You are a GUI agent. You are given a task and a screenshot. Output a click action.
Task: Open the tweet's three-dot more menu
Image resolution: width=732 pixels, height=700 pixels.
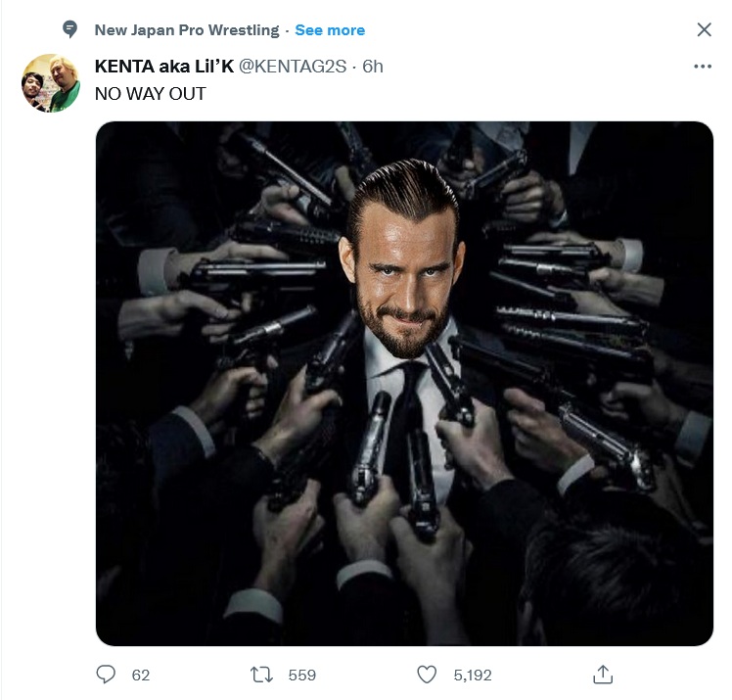click(703, 67)
